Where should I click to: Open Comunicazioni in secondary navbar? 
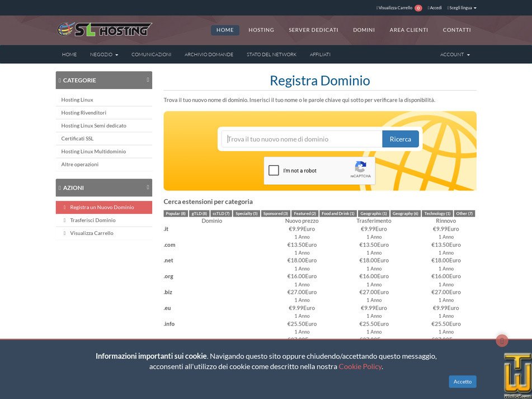coord(151,54)
